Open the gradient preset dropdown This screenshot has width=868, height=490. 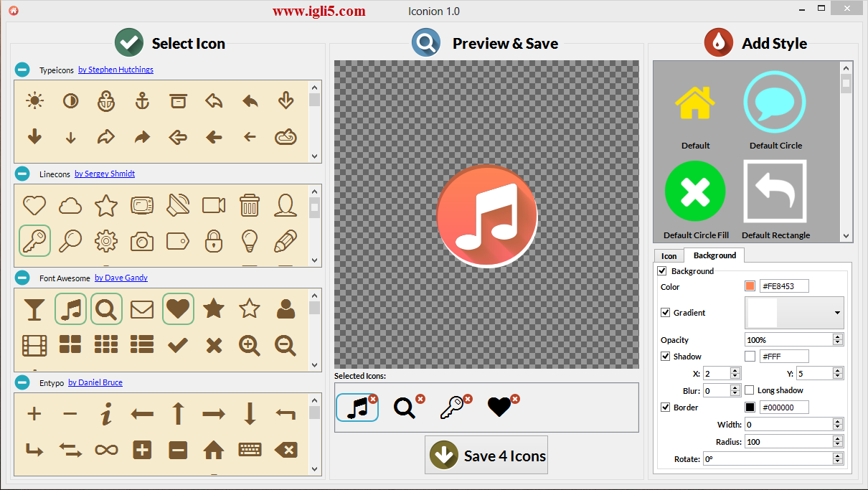(x=836, y=313)
